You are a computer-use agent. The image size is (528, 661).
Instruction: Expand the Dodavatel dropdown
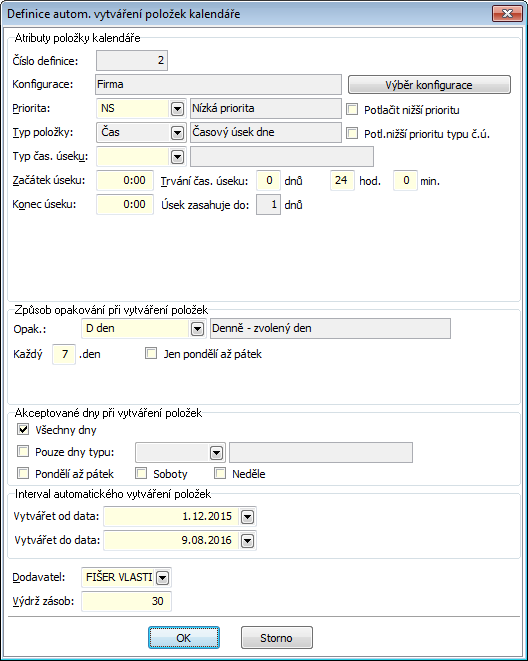click(162, 578)
